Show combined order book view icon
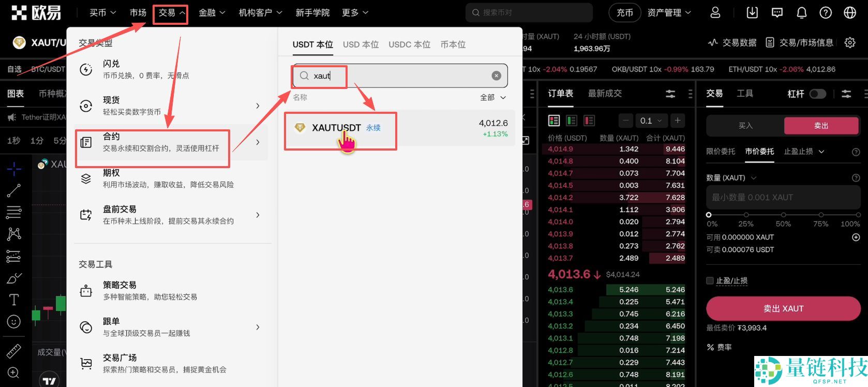This screenshot has width=868, height=387. point(554,121)
